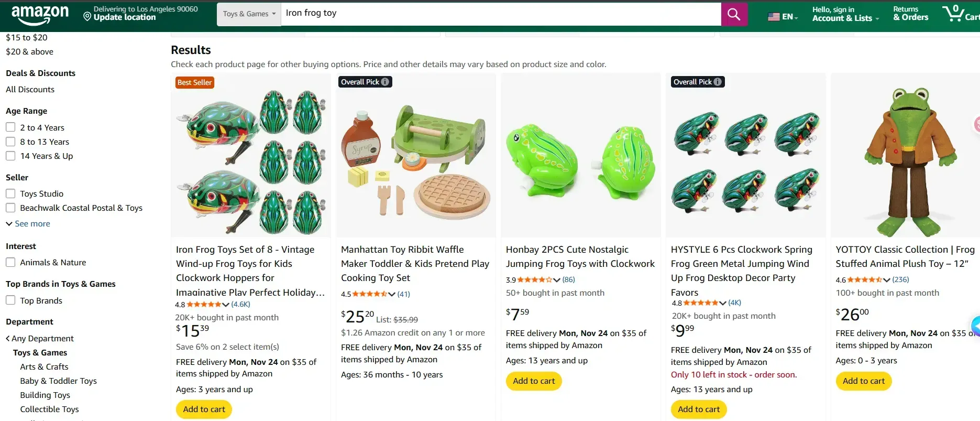Viewport: 980px width, 421px height.
Task: Check the 2 to 4 Years box
Action: pos(10,127)
